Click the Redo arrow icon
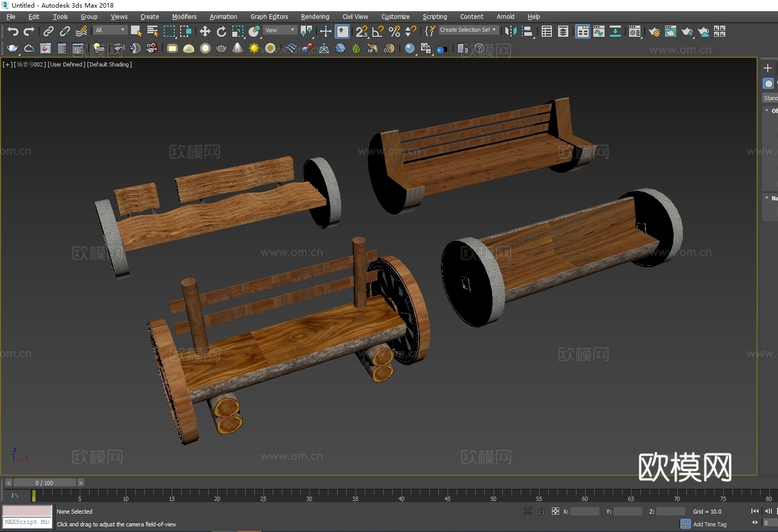This screenshot has width=778, height=532. (29, 32)
